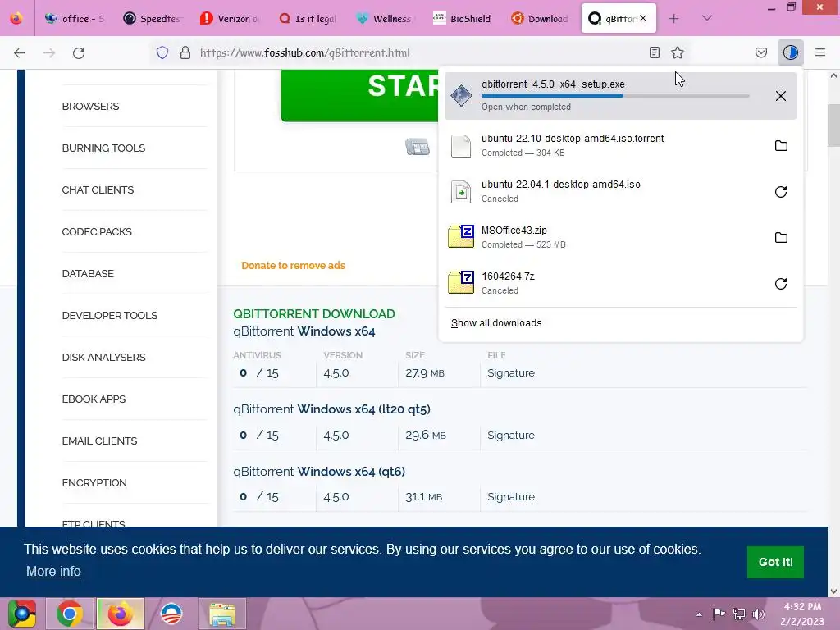840x630 pixels.
Task: Click the 1604264.7z archive icon
Action: (x=461, y=282)
